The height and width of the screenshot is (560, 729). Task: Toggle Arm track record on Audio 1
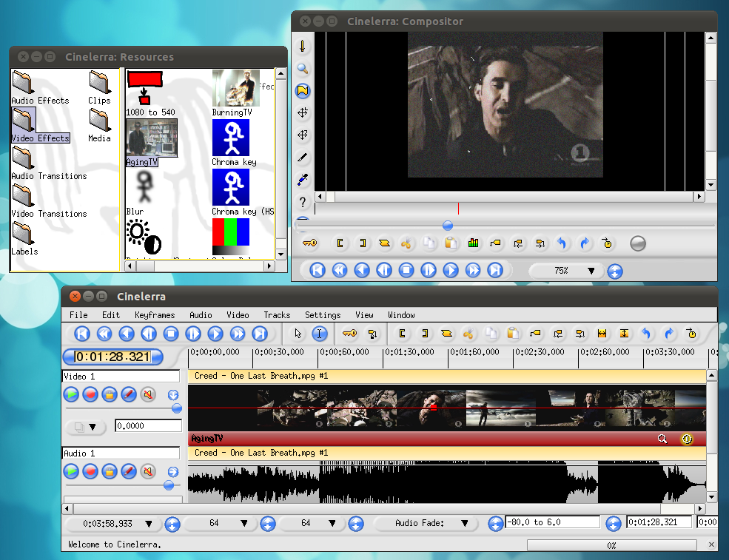[90, 471]
